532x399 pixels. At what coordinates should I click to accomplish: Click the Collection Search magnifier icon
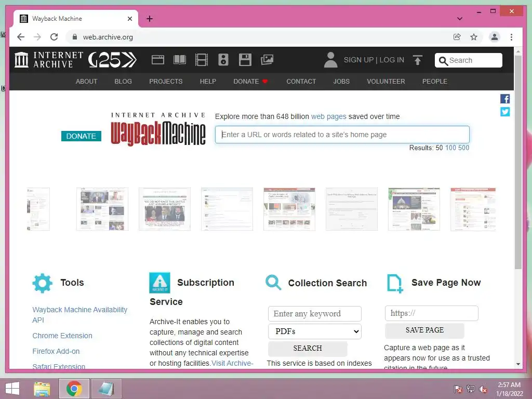(x=273, y=283)
